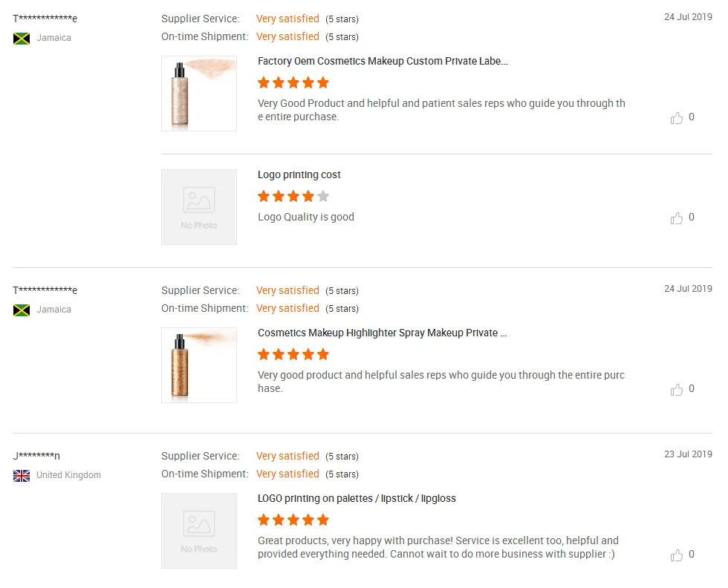
Task: View the bronze highlighter spray bottle thumbnail
Action: (x=199, y=365)
